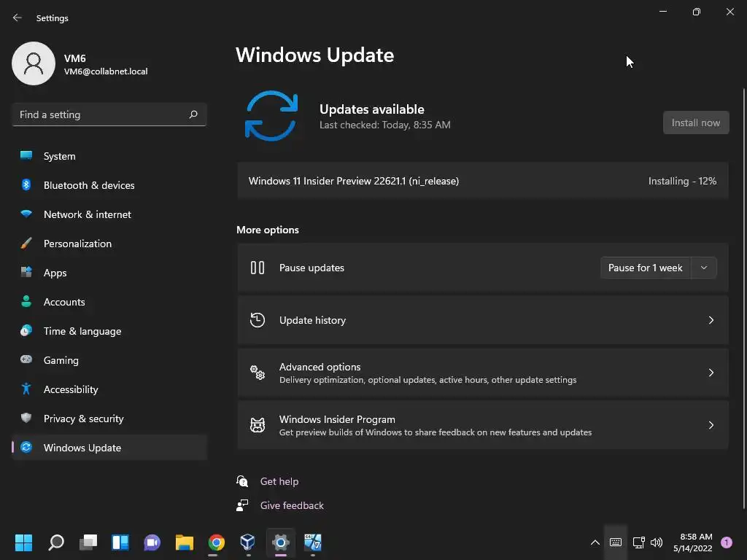
Task: Open the Apps settings category
Action: [x=109, y=273]
